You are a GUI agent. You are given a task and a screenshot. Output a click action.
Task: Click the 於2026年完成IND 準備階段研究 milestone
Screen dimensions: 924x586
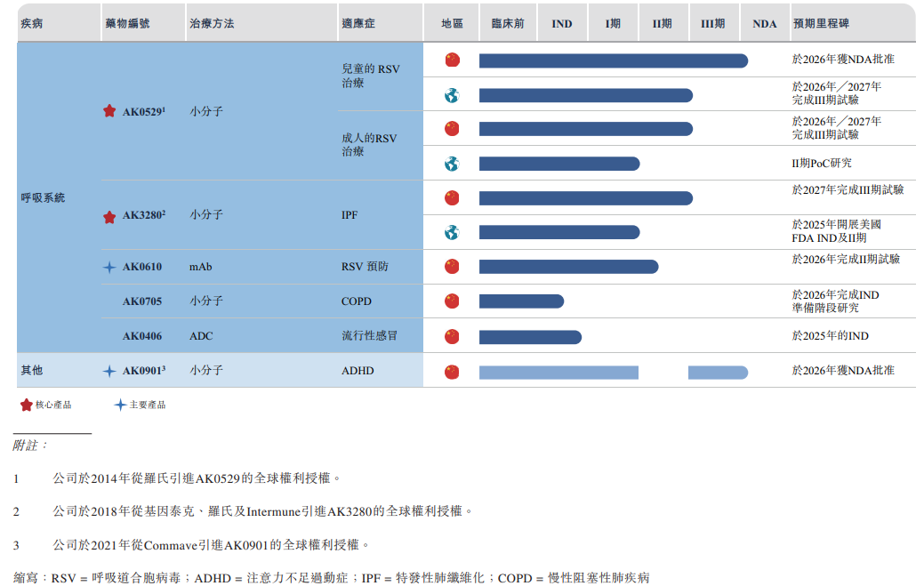[836, 301]
